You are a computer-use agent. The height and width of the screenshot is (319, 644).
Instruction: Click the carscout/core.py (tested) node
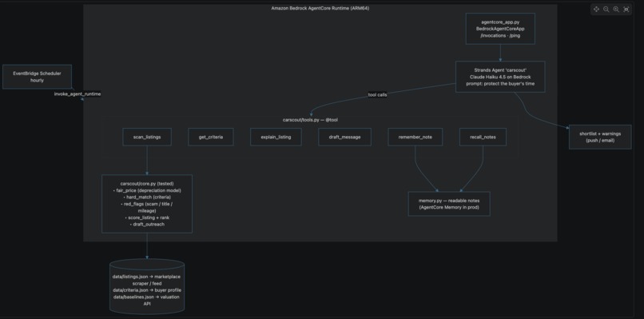(x=147, y=204)
